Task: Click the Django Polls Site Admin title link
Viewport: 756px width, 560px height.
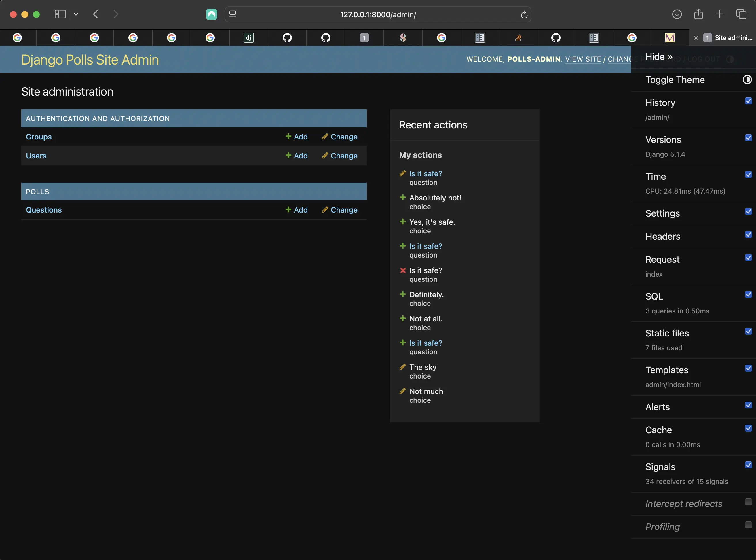Action: (x=90, y=60)
